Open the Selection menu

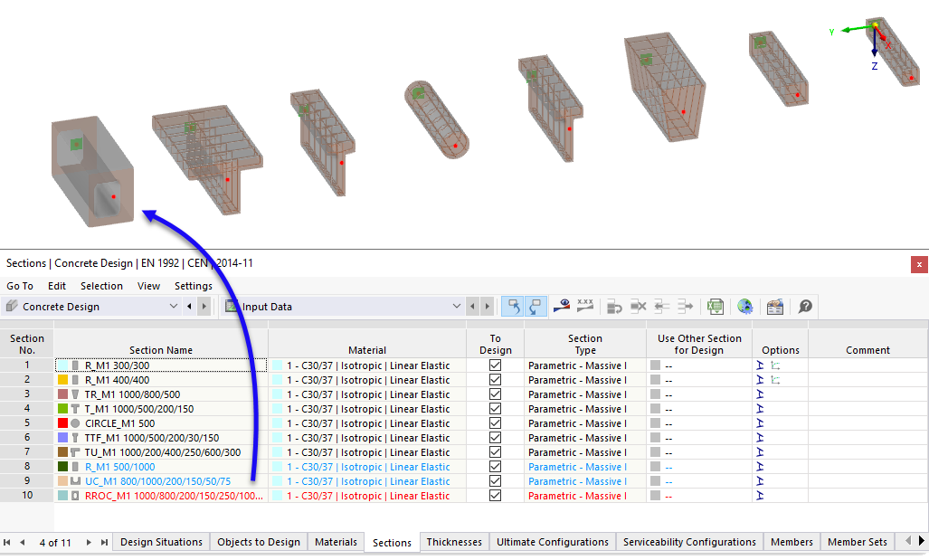click(x=102, y=286)
